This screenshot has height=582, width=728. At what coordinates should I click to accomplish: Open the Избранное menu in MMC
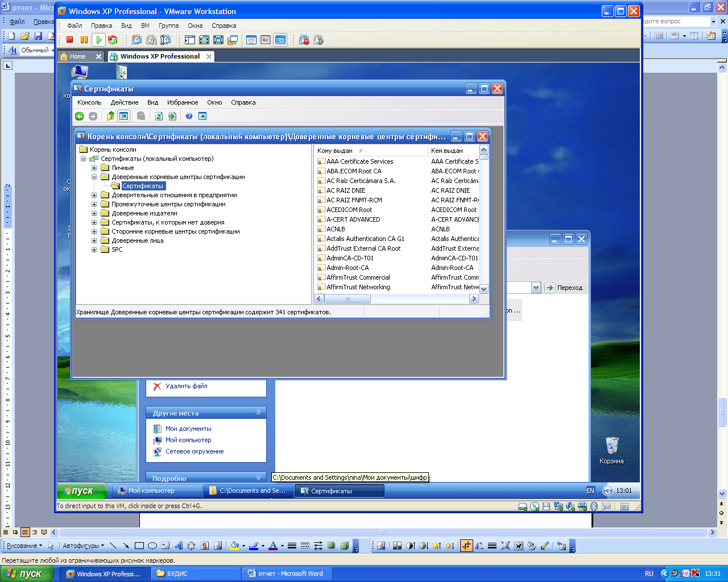[183, 102]
